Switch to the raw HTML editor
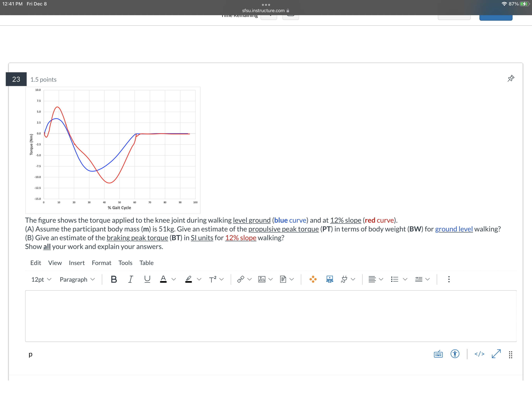The image size is (532, 399). coord(479,354)
